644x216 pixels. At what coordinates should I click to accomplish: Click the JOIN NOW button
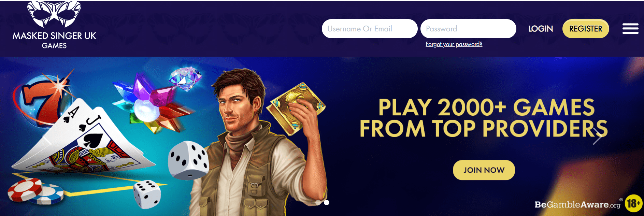click(x=484, y=170)
